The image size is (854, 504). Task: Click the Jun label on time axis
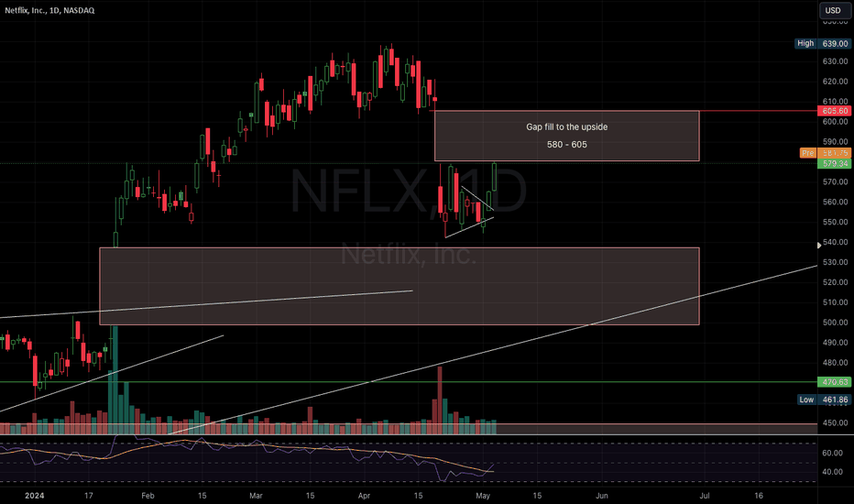point(602,496)
